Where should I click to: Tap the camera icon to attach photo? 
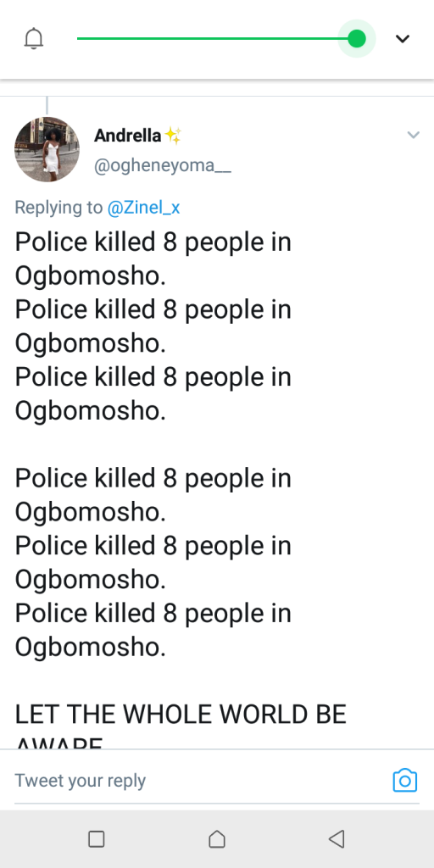click(404, 780)
